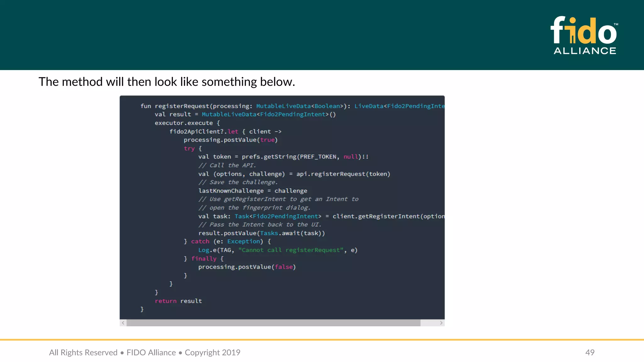Click the 'All Rights Reserved' footer text
This screenshot has height=362, width=644.
(x=83, y=352)
